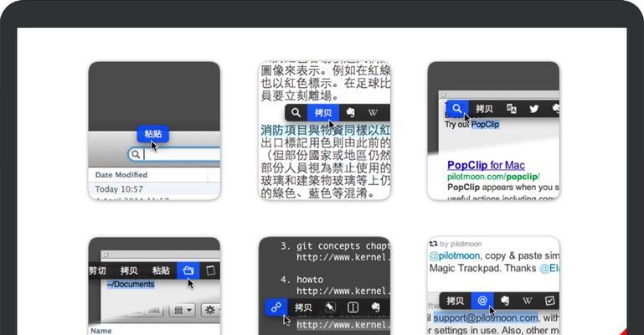The image size is (644, 335).
Task: Click the highlighted @ icon above support@pilotmoon.com
Action: pos(482,301)
